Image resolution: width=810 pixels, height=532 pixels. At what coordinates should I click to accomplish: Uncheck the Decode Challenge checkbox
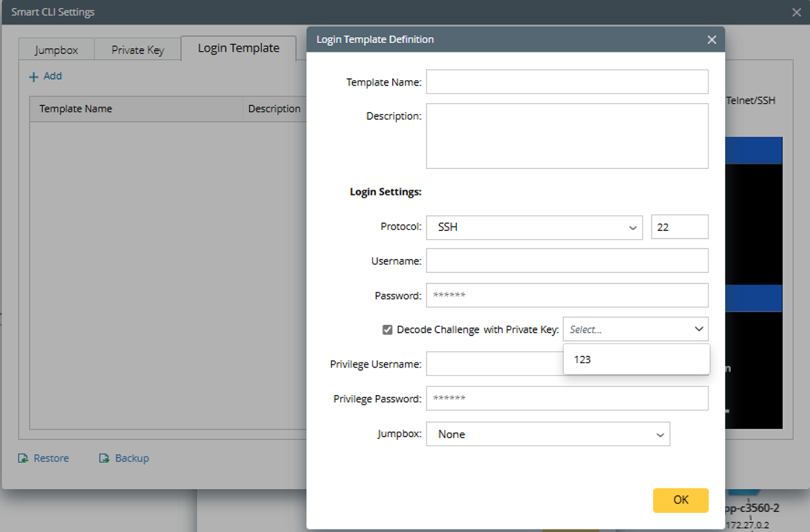pos(387,330)
